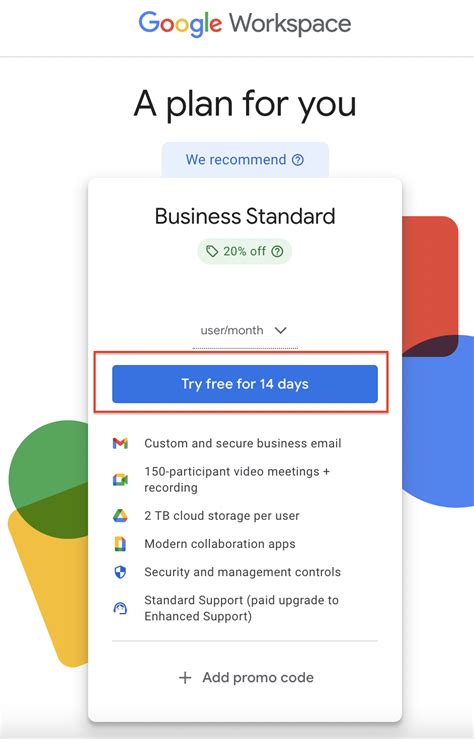Click the help icon next to We recommend
Viewport: 474px width, 739px height.
point(298,160)
